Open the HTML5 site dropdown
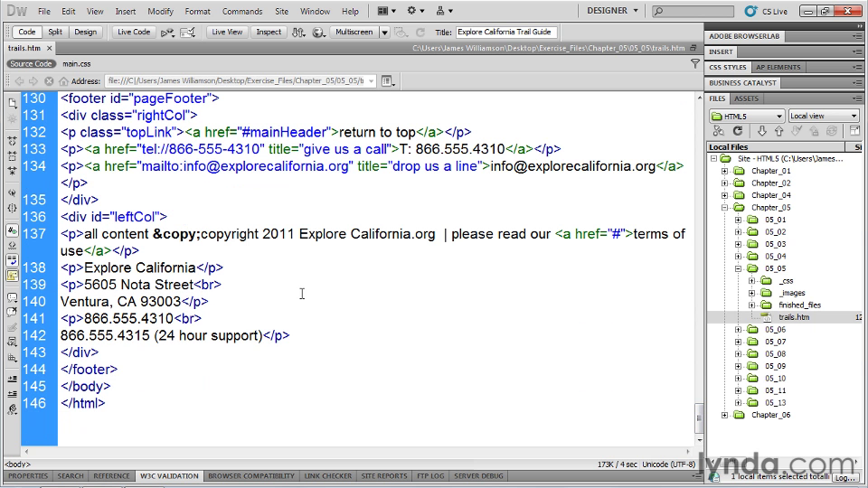 tap(747, 117)
